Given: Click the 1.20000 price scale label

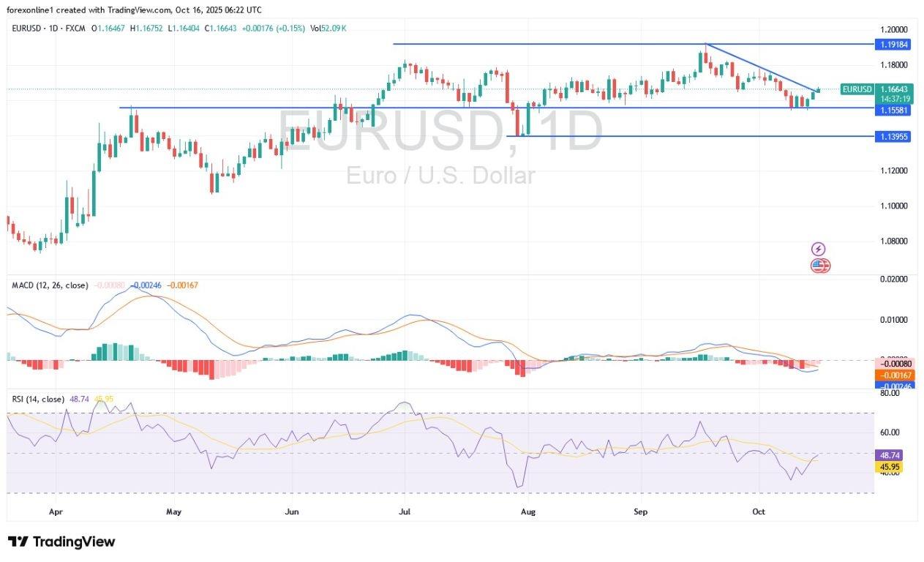Looking at the screenshot, I should [x=893, y=30].
